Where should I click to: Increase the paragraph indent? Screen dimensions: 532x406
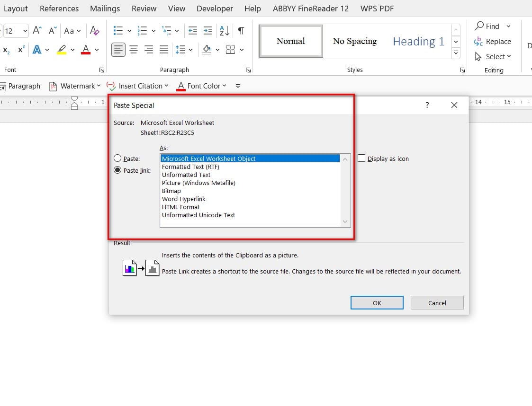click(x=207, y=30)
